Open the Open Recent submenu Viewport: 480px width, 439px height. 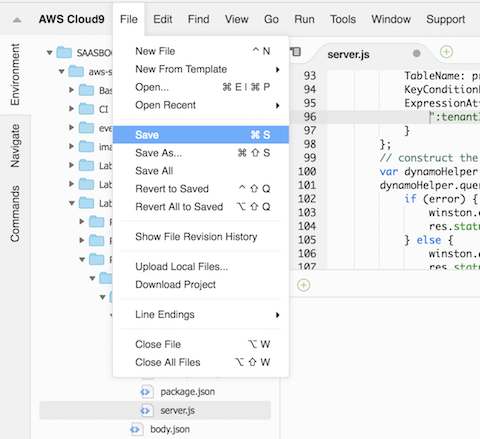pos(201,105)
